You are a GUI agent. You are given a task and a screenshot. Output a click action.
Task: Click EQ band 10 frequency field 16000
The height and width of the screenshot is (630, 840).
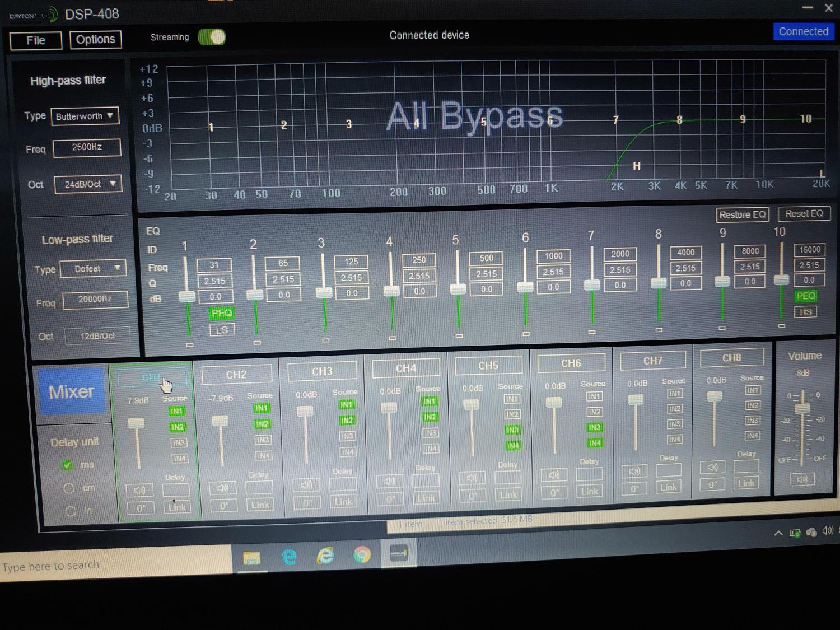[810, 250]
